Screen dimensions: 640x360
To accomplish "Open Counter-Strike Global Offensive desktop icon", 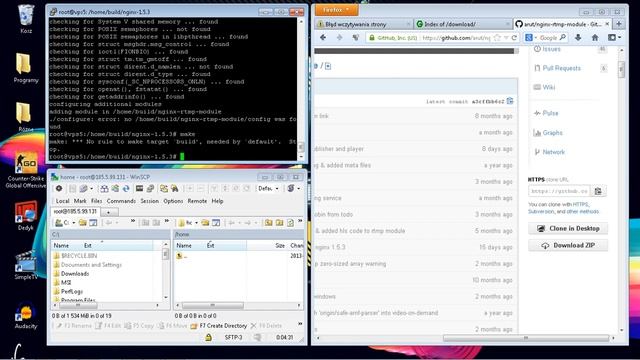I will point(26,170).
